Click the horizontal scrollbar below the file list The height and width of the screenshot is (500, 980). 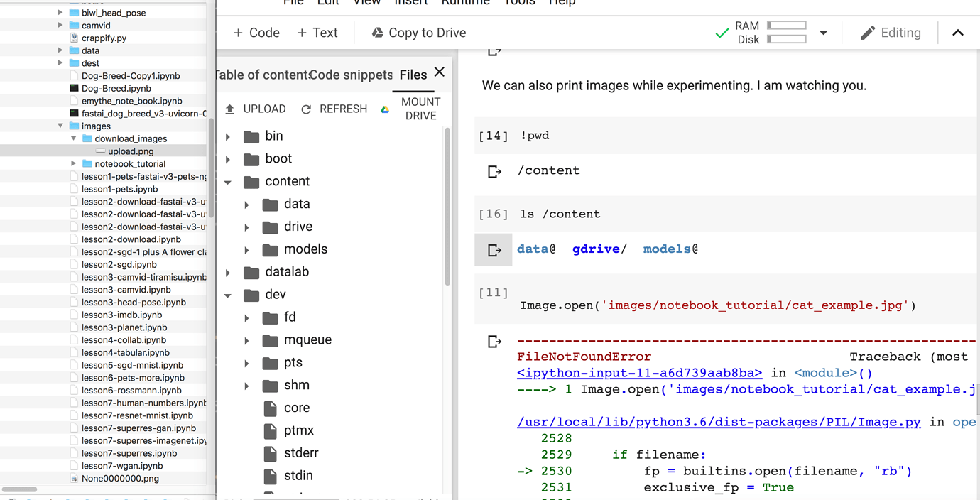(19, 489)
